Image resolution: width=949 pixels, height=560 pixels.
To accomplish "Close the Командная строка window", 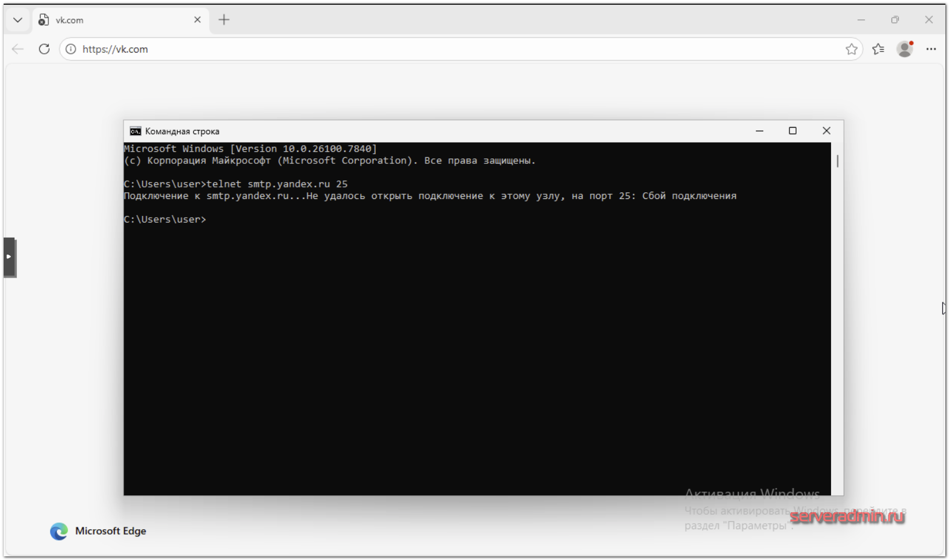I will click(826, 131).
